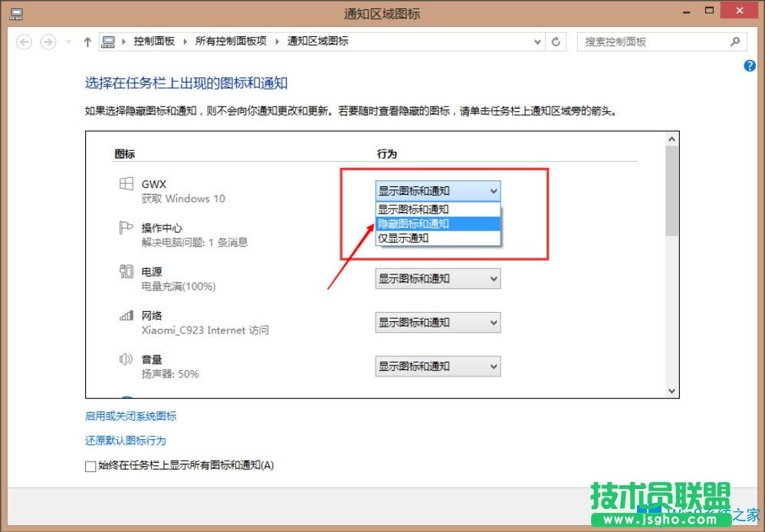765x532 pixels.
Task: Click the refresh icon in address bar
Action: click(556, 42)
